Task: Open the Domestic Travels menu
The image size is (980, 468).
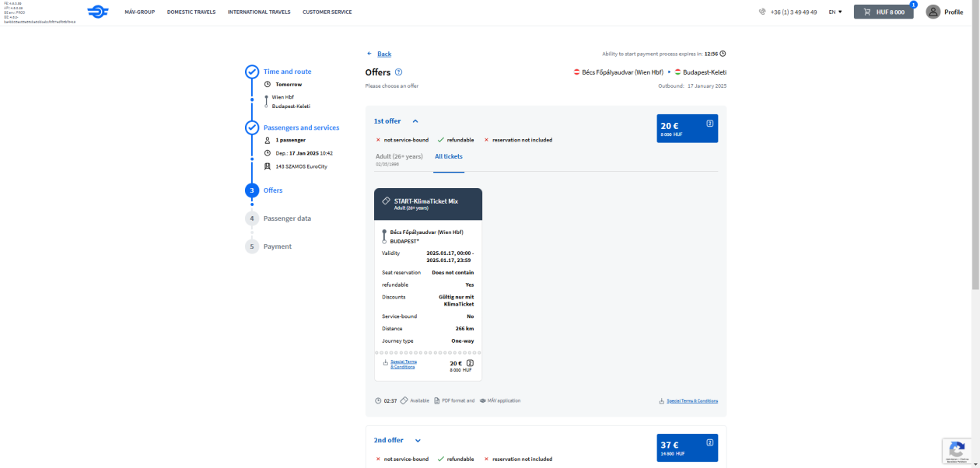Action: (x=191, y=12)
